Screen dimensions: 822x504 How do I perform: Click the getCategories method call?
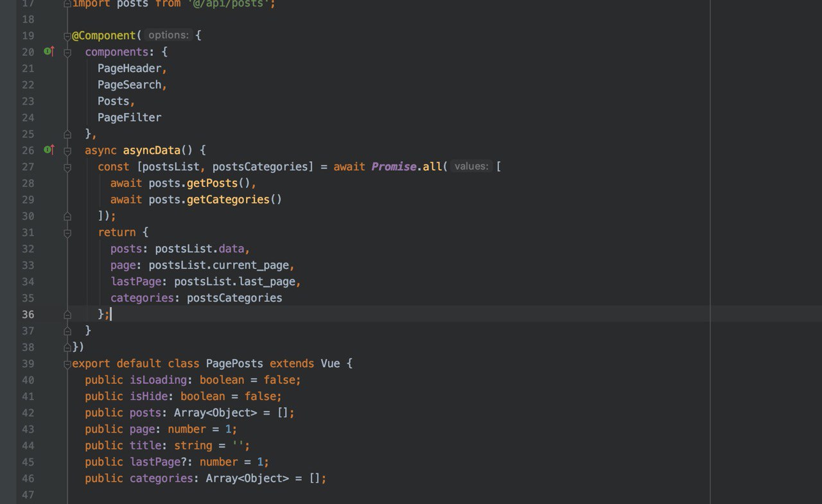coord(228,199)
